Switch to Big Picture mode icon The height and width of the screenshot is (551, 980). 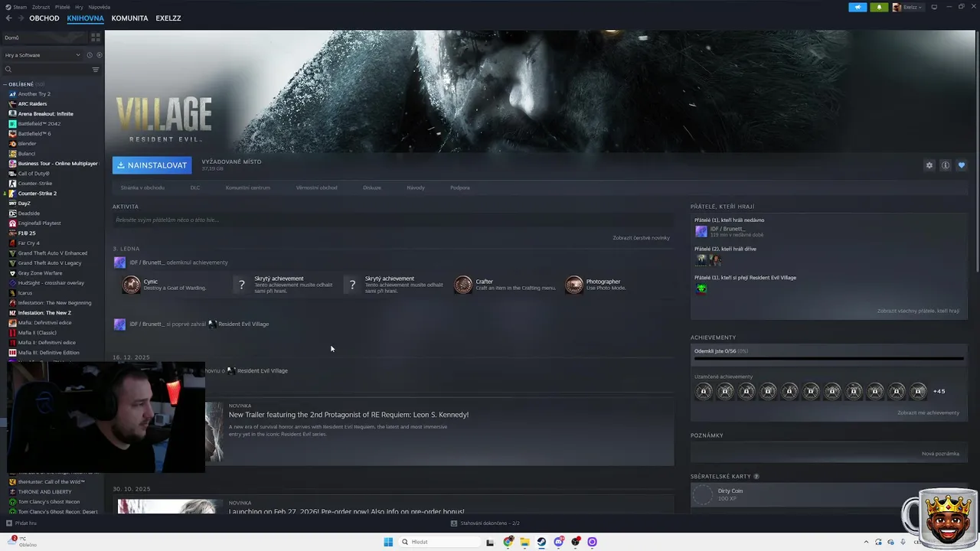coord(934,7)
